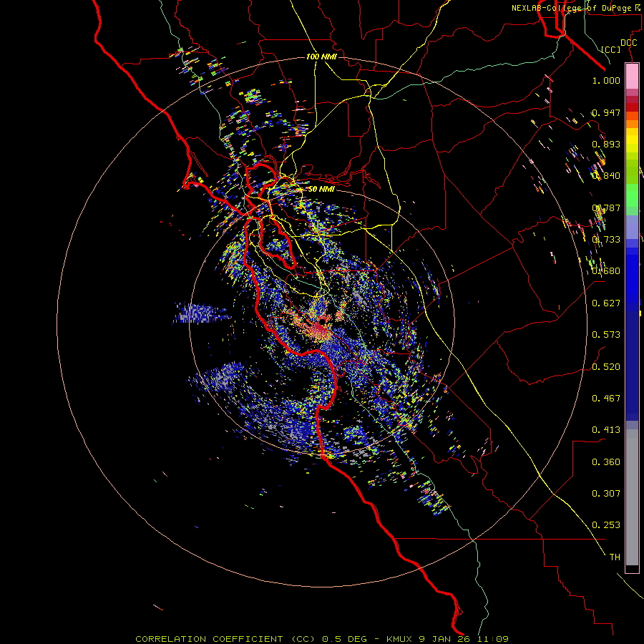
Task: Click the [CC] label above the color scale
Action: tap(611, 49)
